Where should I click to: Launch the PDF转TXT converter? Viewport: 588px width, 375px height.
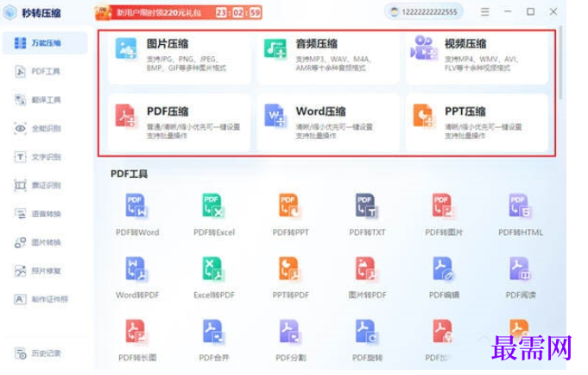click(x=367, y=215)
